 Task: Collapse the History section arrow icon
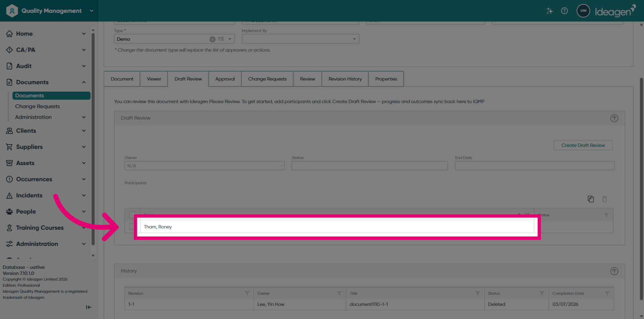tap(614, 271)
